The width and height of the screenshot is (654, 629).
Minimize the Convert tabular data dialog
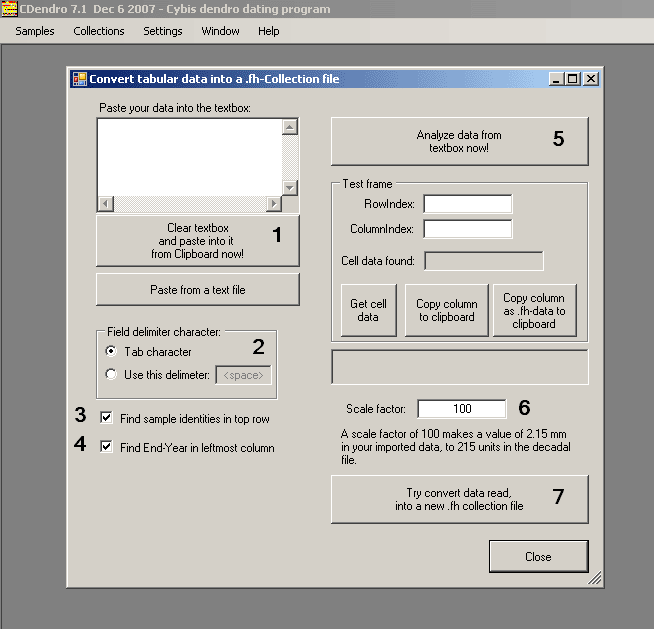pyautogui.click(x=556, y=79)
